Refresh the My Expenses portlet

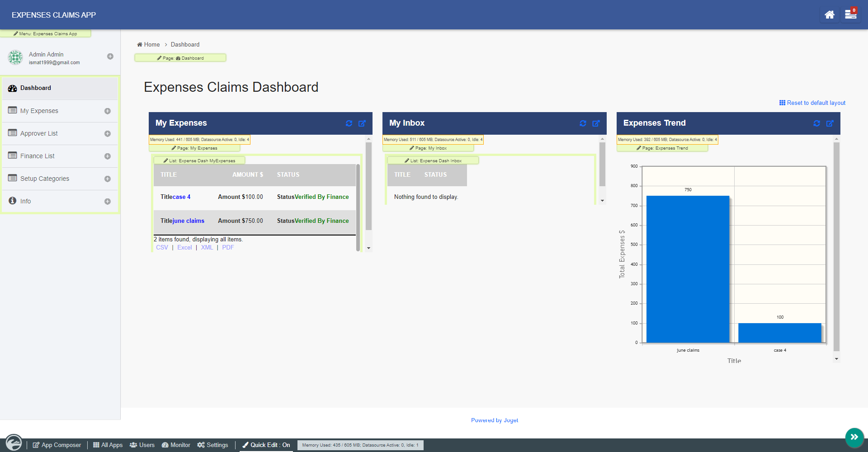(x=349, y=123)
